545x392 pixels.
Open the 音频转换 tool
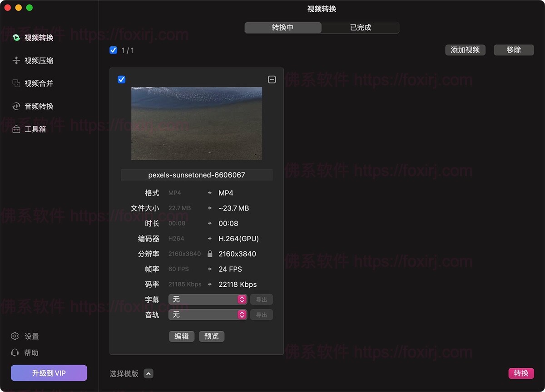coord(34,106)
